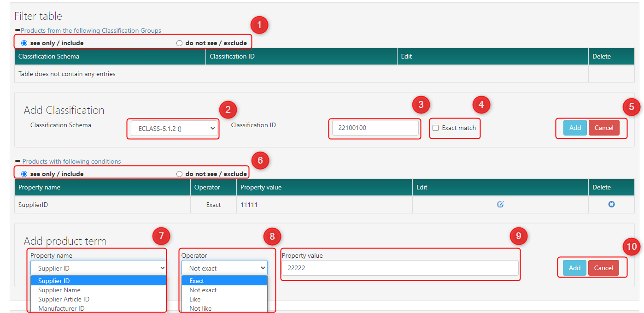Choose 'Supplier Article ID' from property list
The height and width of the screenshot is (313, 644).
64,300
